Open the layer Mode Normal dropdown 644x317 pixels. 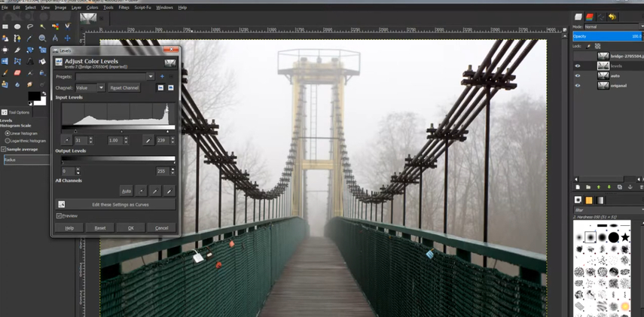614,26
